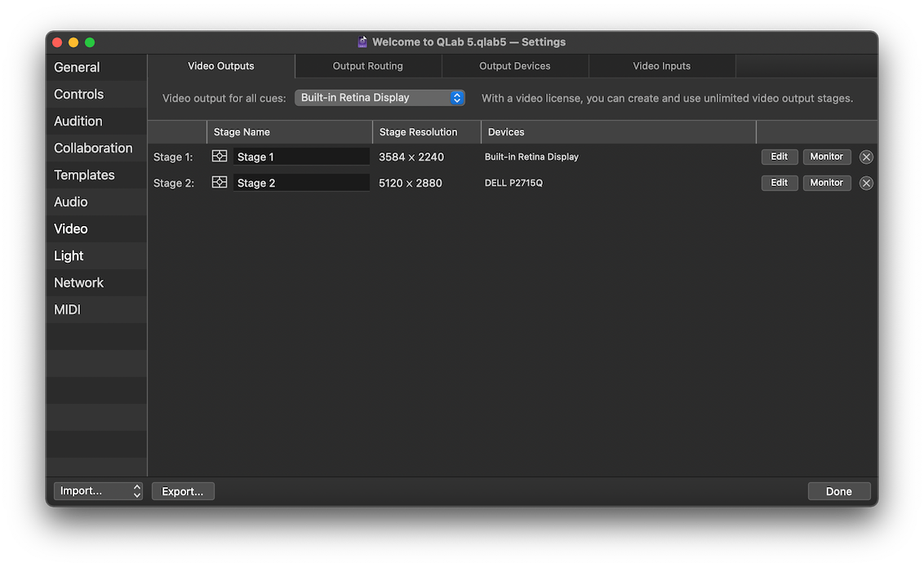The width and height of the screenshot is (924, 567).
Task: Open the Stage 1 geometry editor icon
Action: click(x=219, y=156)
